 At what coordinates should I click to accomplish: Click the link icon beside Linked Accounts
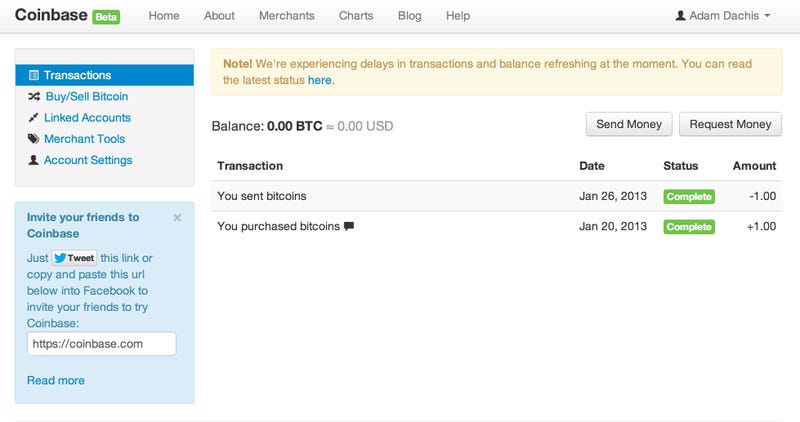(x=33, y=118)
